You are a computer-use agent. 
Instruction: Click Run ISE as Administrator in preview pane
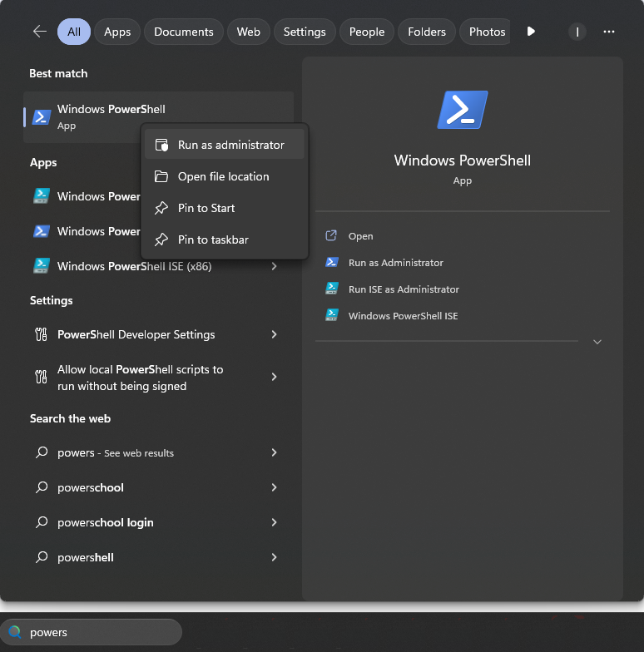coord(404,289)
